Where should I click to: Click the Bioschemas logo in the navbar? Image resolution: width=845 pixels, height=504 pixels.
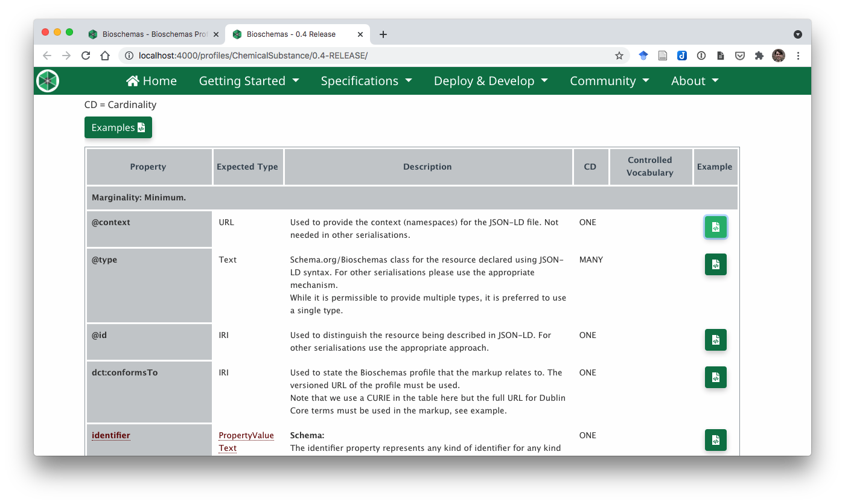(47, 80)
